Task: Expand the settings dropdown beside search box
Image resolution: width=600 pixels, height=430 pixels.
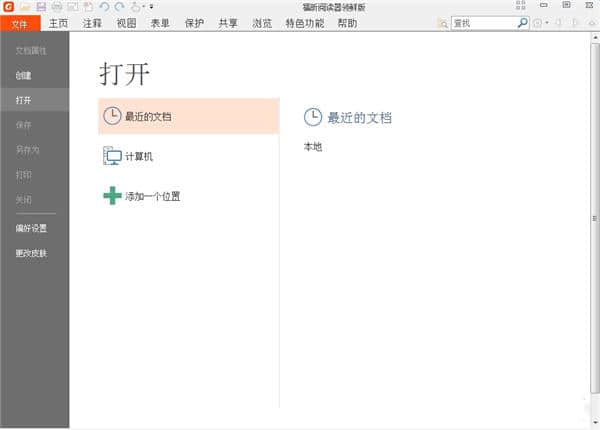Action: [546, 23]
